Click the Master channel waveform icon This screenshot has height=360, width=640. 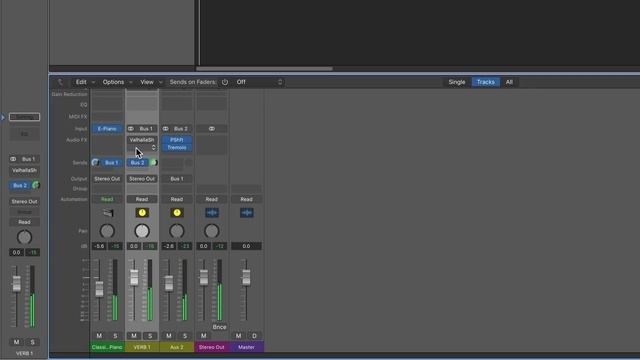tap(247, 213)
